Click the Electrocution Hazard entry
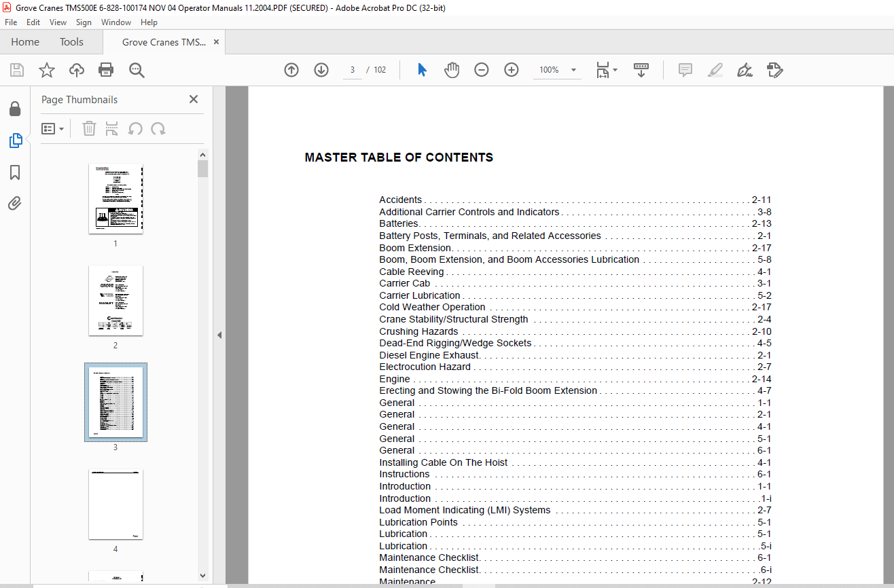Image resolution: width=894 pixels, height=588 pixels. (x=575, y=367)
